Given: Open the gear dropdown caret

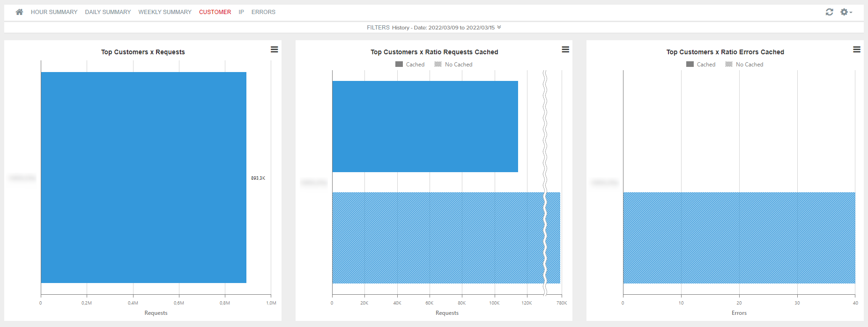Looking at the screenshot, I should pyautogui.click(x=850, y=13).
